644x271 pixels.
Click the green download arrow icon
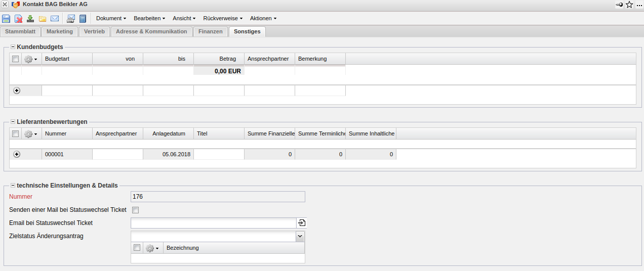point(30,19)
